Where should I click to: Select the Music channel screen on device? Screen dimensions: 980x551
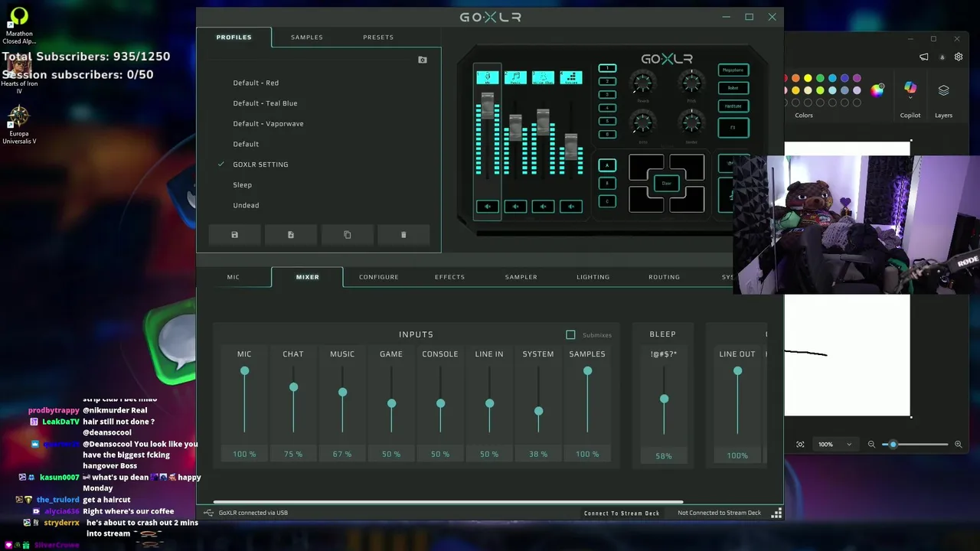[515, 77]
